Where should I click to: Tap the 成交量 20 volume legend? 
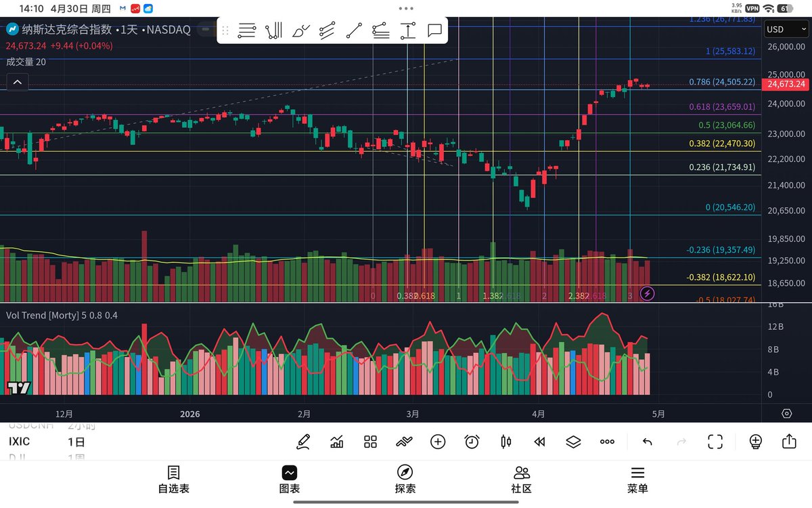(x=26, y=62)
